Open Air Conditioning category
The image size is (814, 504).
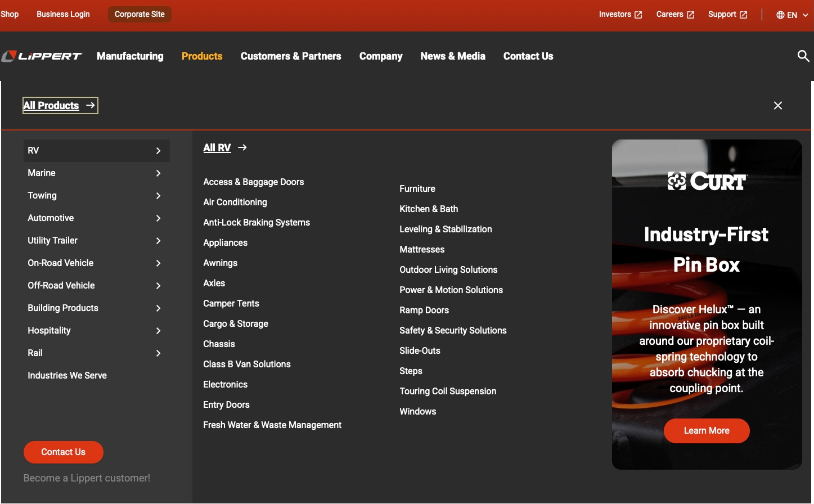235,202
